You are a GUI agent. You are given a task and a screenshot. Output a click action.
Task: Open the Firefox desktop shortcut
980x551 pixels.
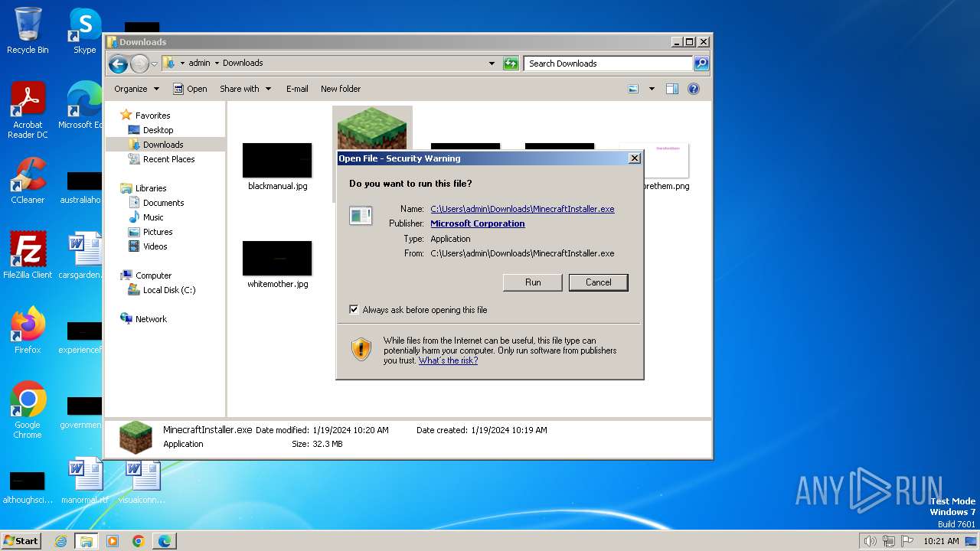click(x=28, y=331)
